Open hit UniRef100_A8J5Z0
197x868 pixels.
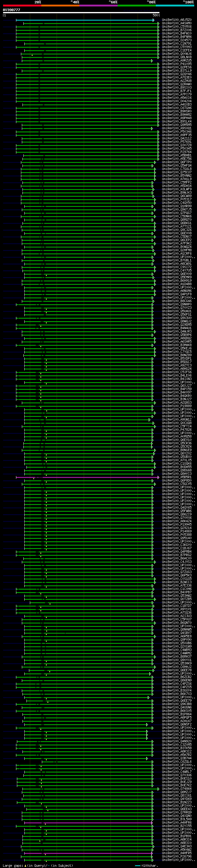click(177, 20)
